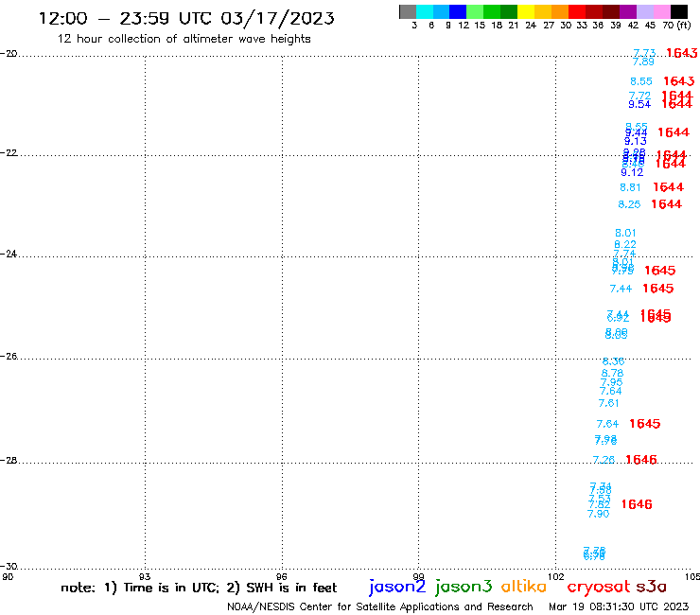Click the purple 42 ft legend swatch
The image size is (700, 615).
pyautogui.click(x=628, y=11)
